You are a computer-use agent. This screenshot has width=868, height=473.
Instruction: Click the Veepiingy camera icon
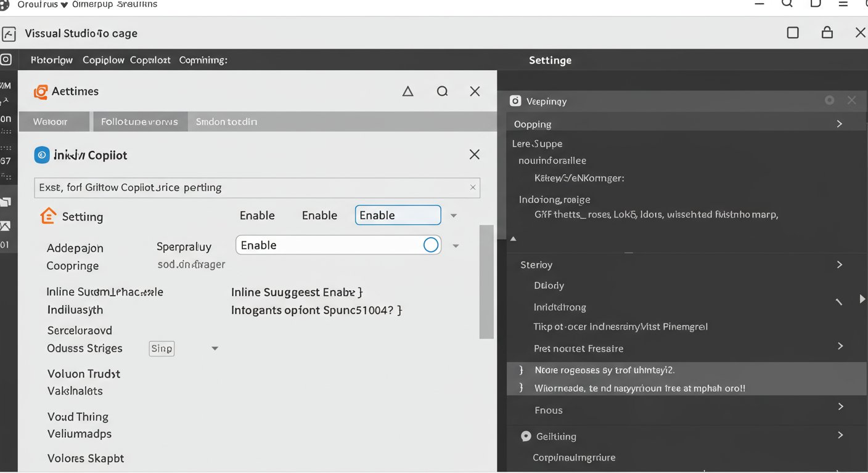point(515,100)
